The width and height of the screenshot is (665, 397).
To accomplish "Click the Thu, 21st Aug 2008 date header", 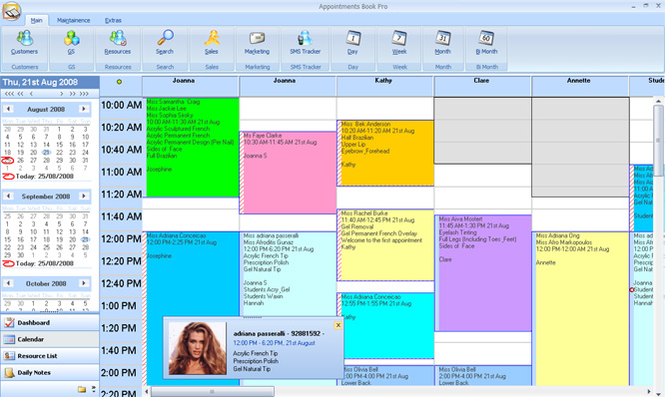I will pyautogui.click(x=50, y=82).
